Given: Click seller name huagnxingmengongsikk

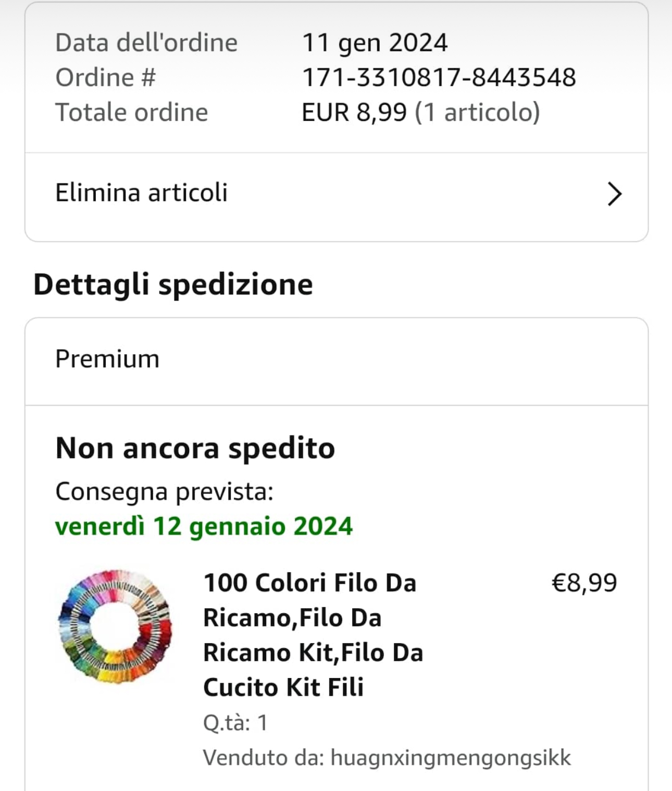Looking at the screenshot, I should (x=451, y=758).
